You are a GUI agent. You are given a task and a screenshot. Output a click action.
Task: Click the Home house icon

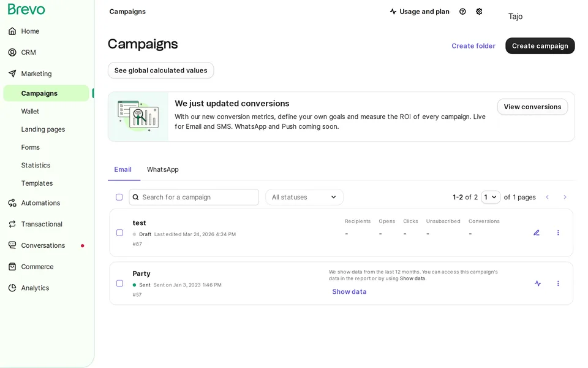pyautogui.click(x=12, y=31)
